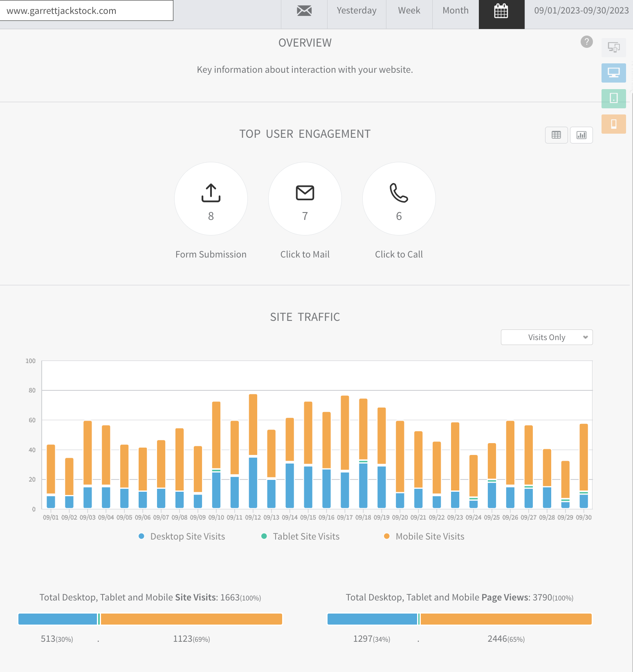Viewport: 633px width, 672px height.
Task: Click the 09/12 bar in chart
Action: pyautogui.click(x=253, y=451)
